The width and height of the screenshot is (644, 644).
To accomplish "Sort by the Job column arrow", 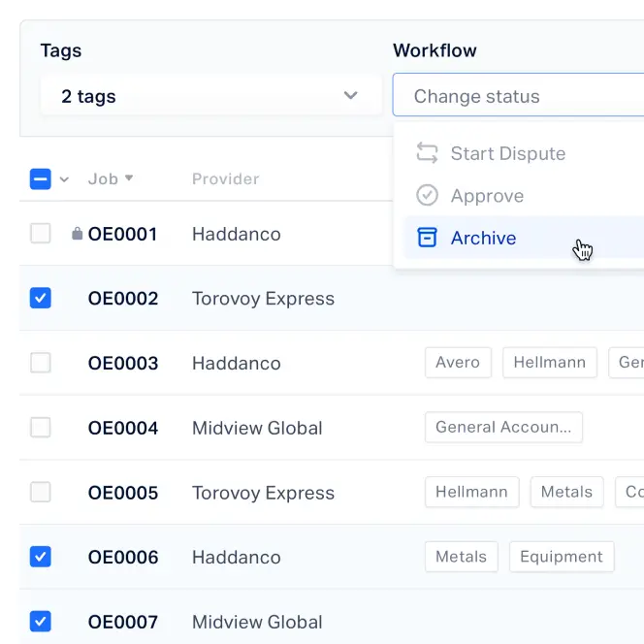I will (x=129, y=177).
